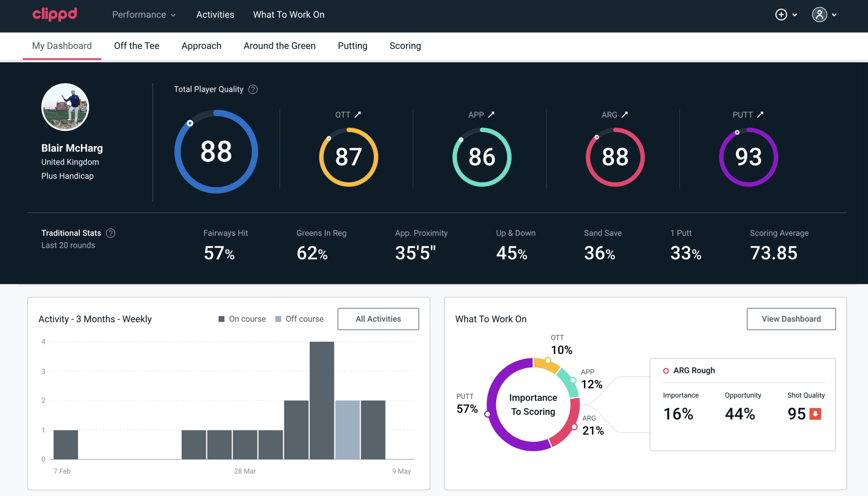Click the APP performance score ring
The height and width of the screenshot is (496, 868).
(481, 155)
